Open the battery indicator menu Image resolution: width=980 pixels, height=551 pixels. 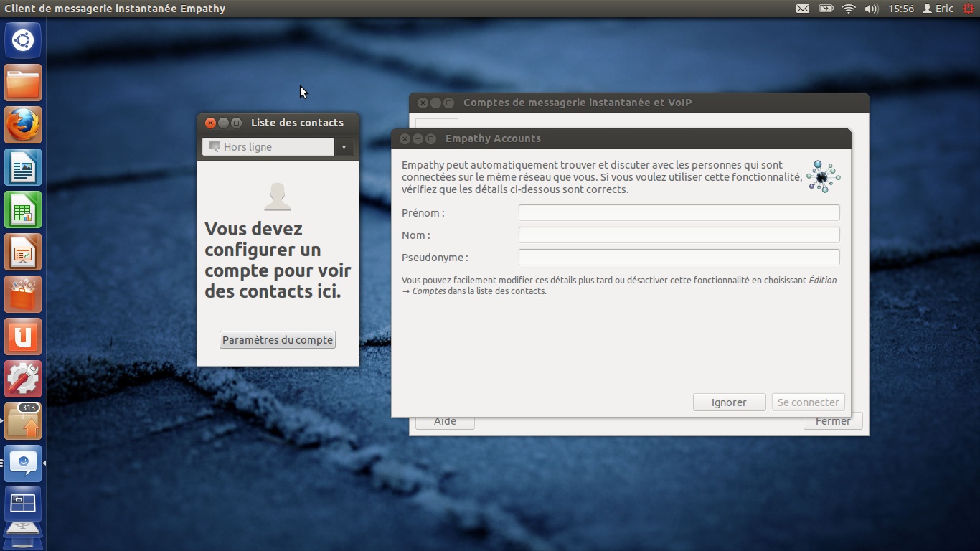[826, 9]
